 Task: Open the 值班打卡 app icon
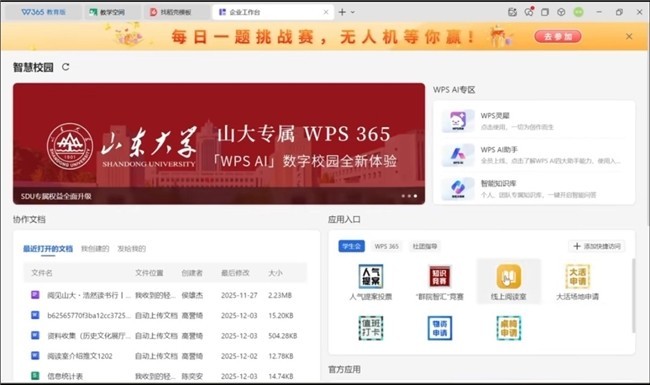(x=371, y=328)
